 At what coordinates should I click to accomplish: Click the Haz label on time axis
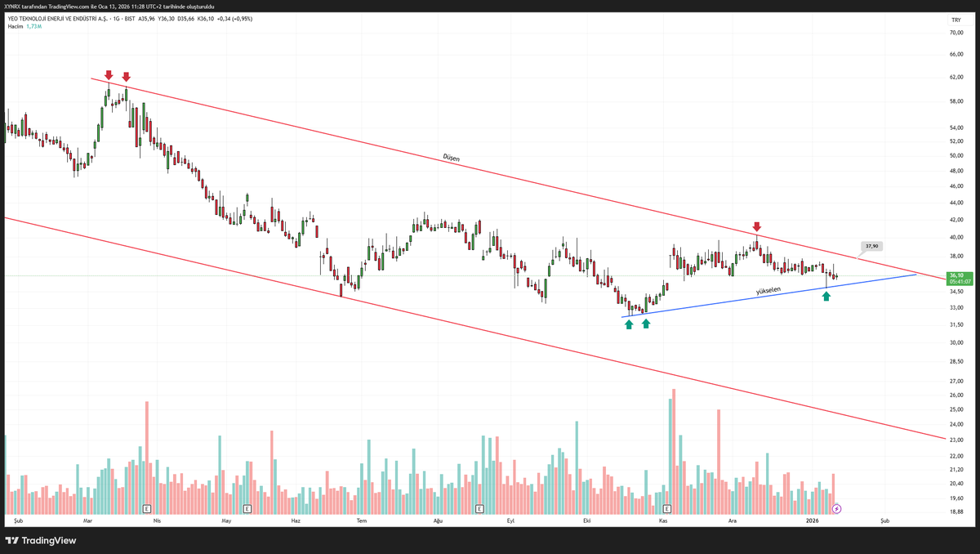pyautogui.click(x=296, y=520)
